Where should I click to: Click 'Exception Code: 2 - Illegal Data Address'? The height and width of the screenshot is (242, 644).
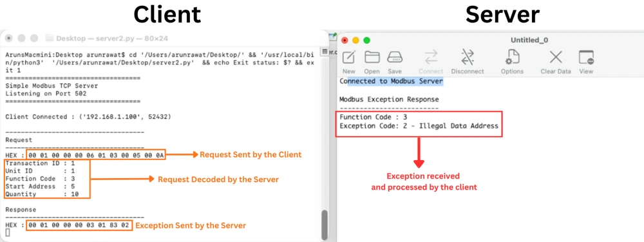coord(419,126)
